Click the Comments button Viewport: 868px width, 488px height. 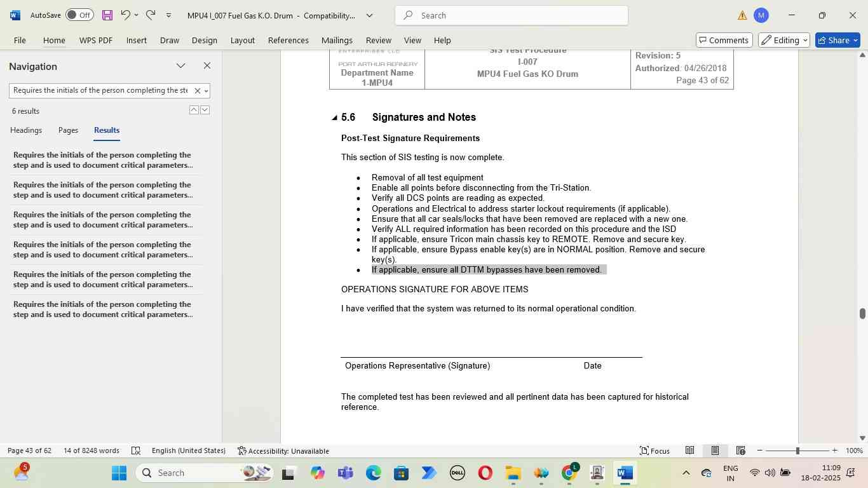(724, 40)
